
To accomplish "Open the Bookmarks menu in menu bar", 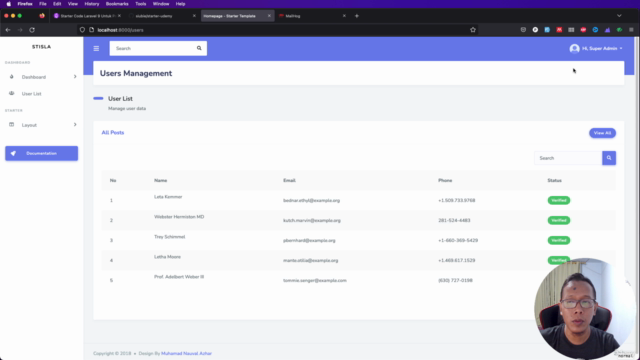I will click(117, 4).
